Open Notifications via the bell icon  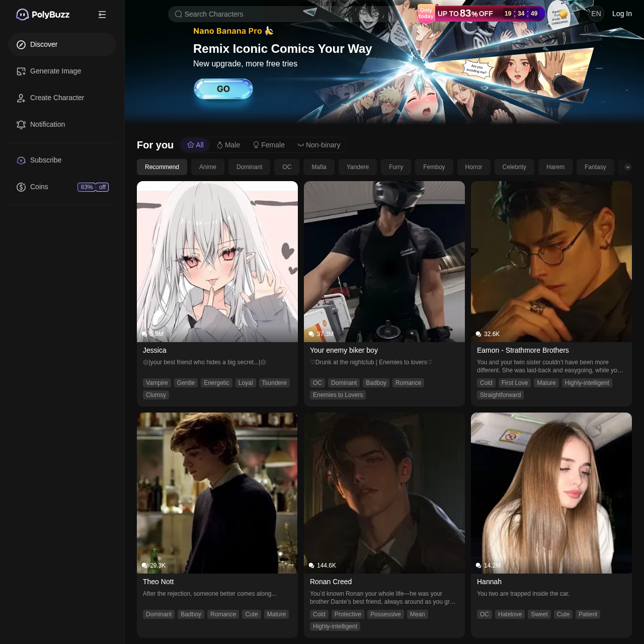point(21,124)
